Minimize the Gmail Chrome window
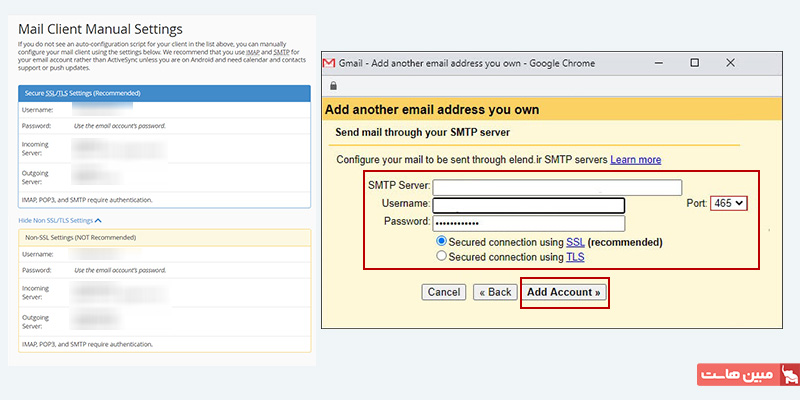The image size is (800, 400). click(659, 63)
